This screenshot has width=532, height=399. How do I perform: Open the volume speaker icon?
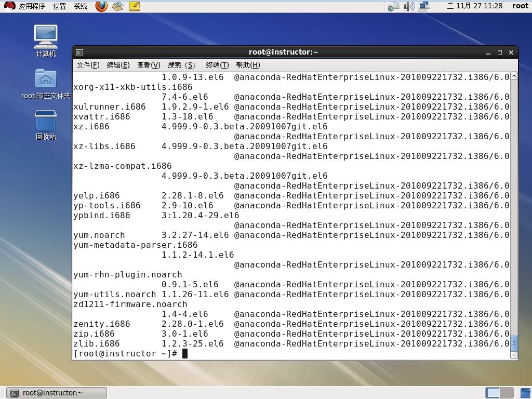tap(409, 6)
